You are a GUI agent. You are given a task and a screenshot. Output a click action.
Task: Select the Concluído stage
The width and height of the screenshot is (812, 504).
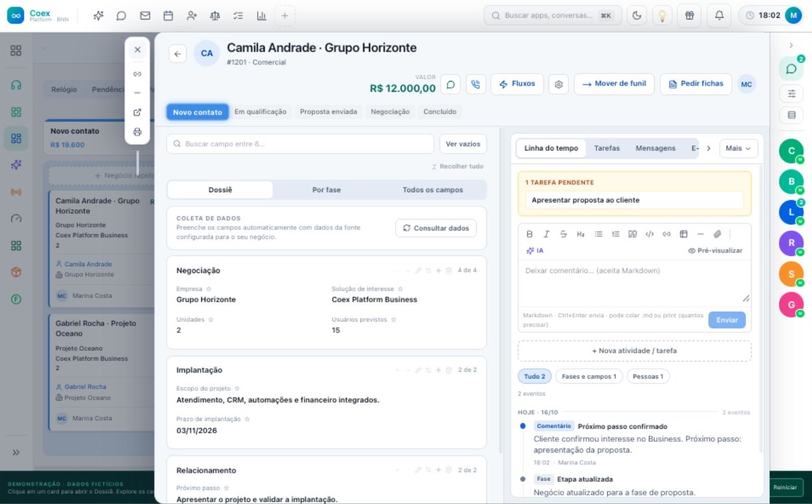point(440,112)
